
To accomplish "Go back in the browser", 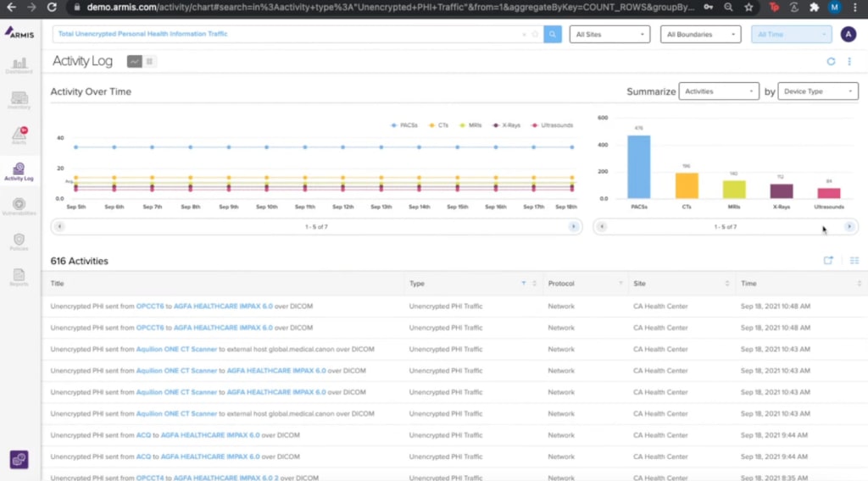I will tap(11, 7).
